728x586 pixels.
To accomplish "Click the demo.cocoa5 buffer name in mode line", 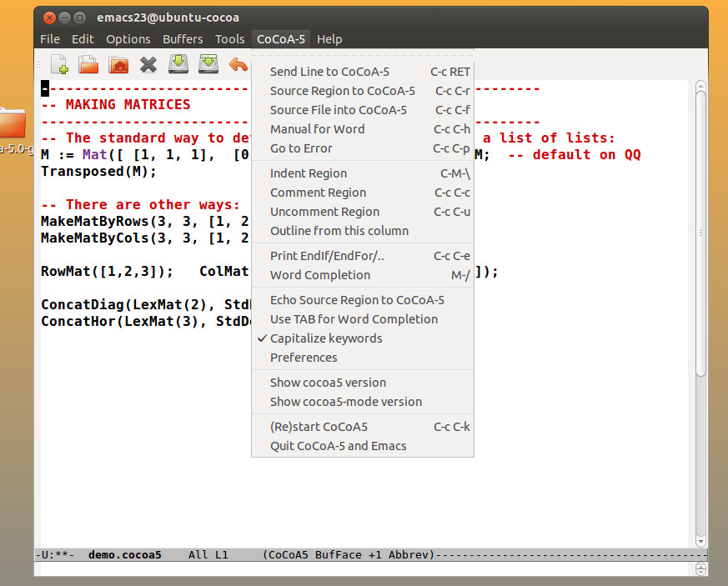I will click(x=125, y=555).
